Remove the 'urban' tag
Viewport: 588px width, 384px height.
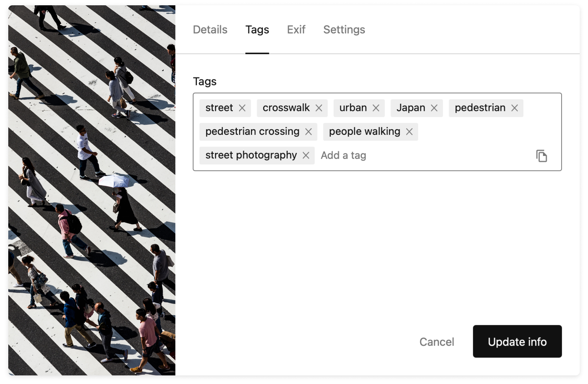click(376, 108)
